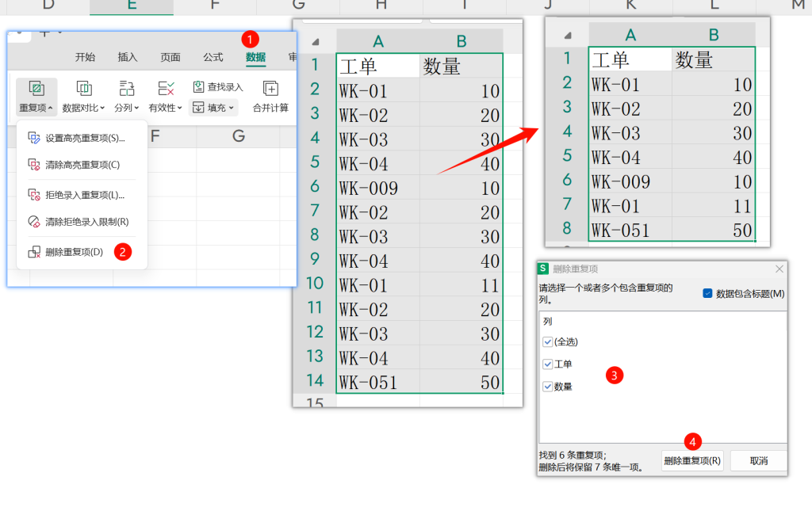Select row 6 header in middle sheet
The image size is (812, 511).
315,187
